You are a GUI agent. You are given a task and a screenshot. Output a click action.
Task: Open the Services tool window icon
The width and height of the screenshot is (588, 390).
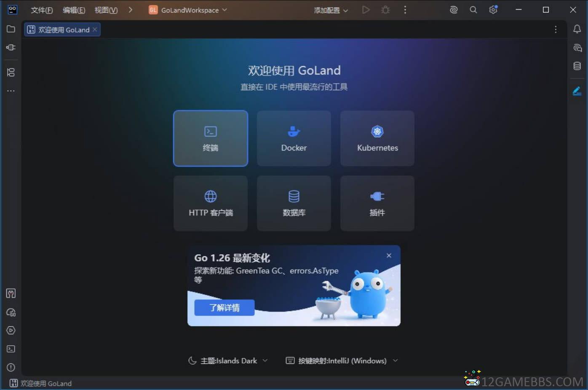(11, 331)
